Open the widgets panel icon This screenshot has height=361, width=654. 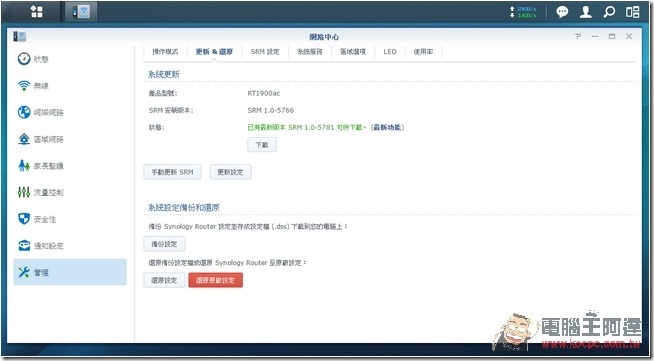click(x=632, y=12)
